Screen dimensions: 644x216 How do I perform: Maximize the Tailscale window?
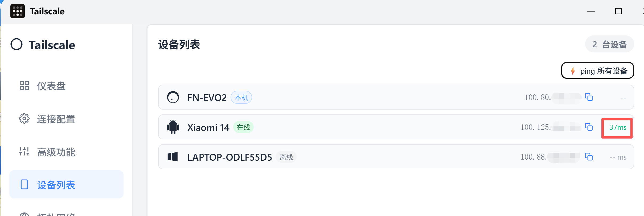click(x=618, y=11)
